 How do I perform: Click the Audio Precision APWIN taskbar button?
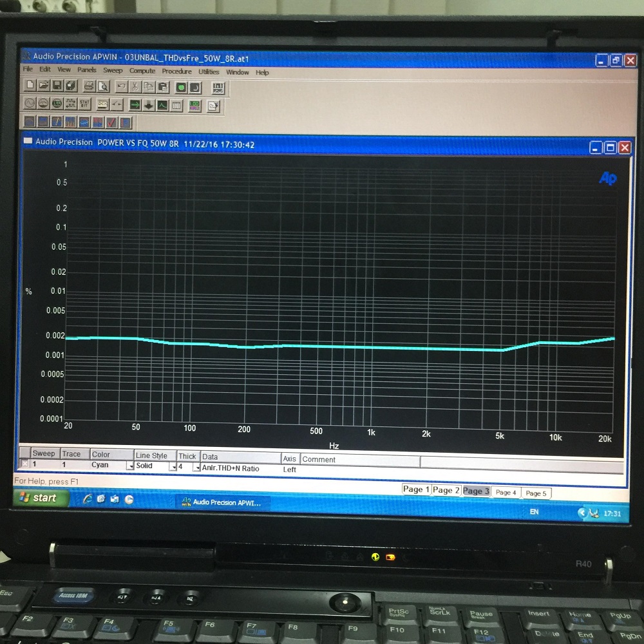pyautogui.click(x=223, y=502)
